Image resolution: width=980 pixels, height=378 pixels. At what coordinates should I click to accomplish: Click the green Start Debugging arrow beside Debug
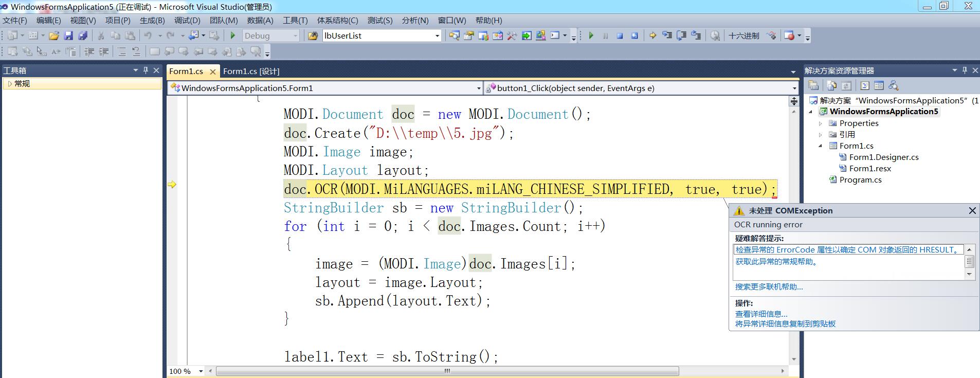pos(233,35)
